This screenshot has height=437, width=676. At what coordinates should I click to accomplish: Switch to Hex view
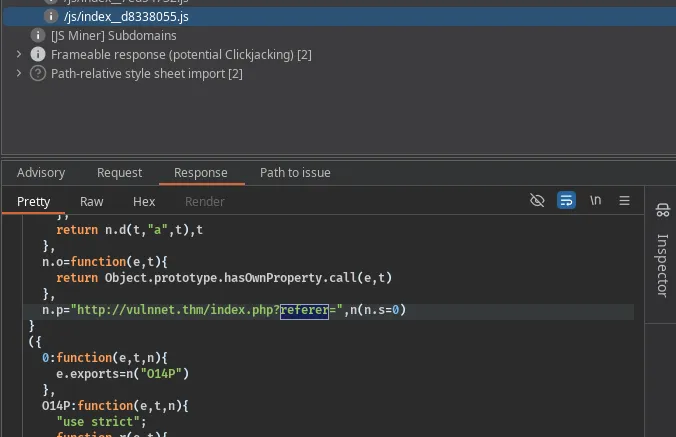(144, 201)
